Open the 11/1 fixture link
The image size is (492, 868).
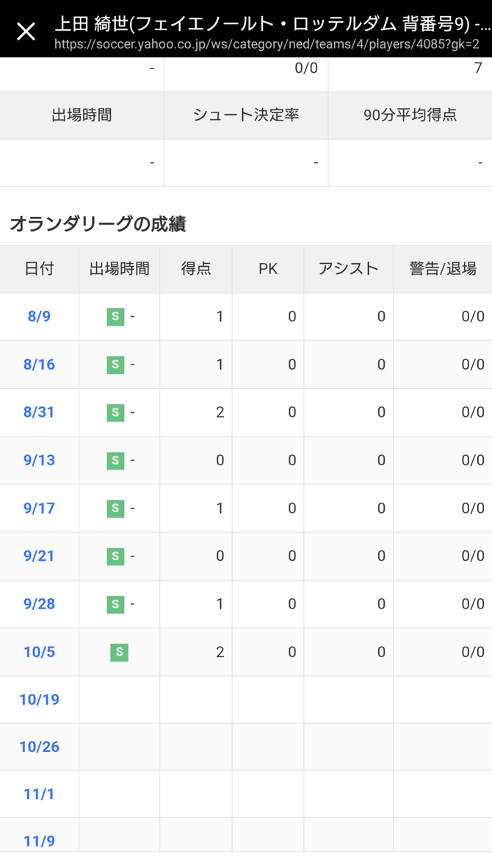pos(39,795)
